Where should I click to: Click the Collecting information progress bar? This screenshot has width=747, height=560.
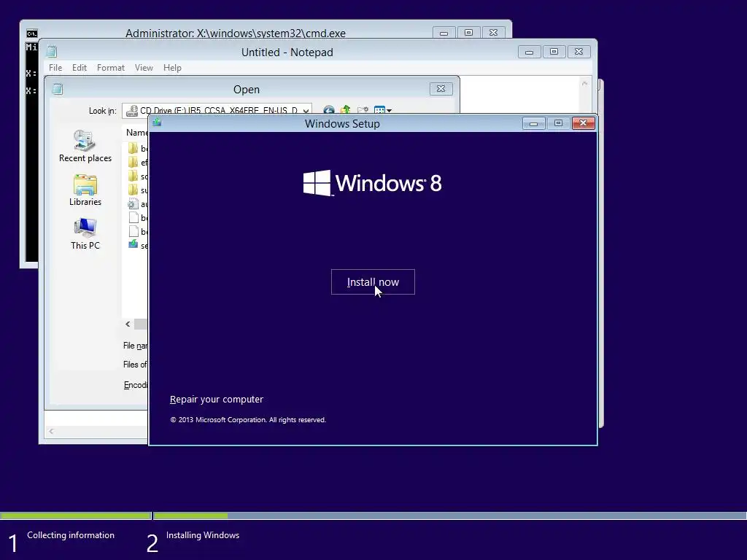(x=75, y=516)
